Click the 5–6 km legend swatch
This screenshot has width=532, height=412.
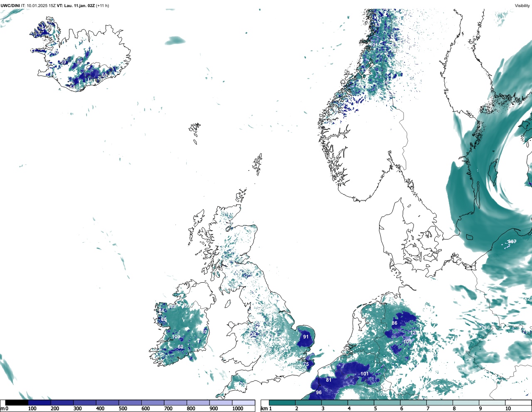387,402
